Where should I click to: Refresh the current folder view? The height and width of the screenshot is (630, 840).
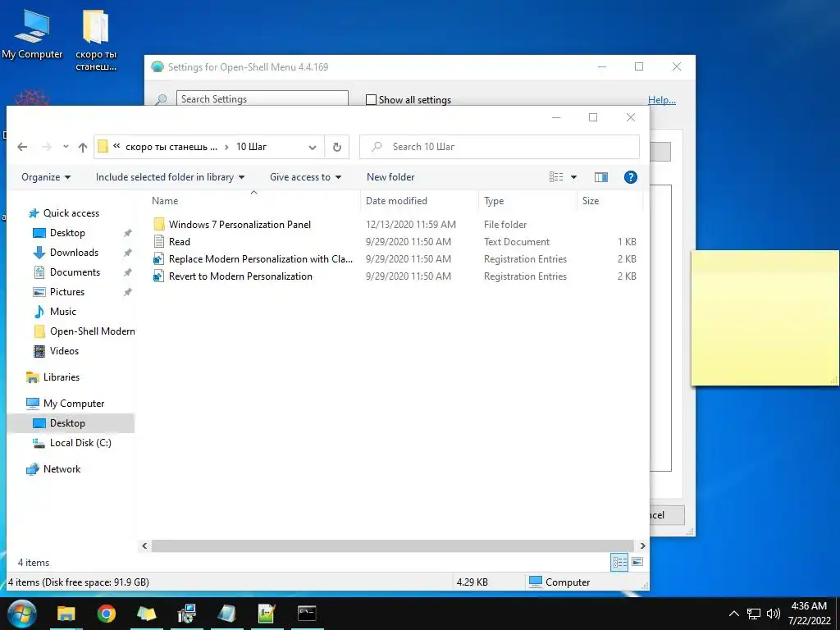click(x=337, y=147)
